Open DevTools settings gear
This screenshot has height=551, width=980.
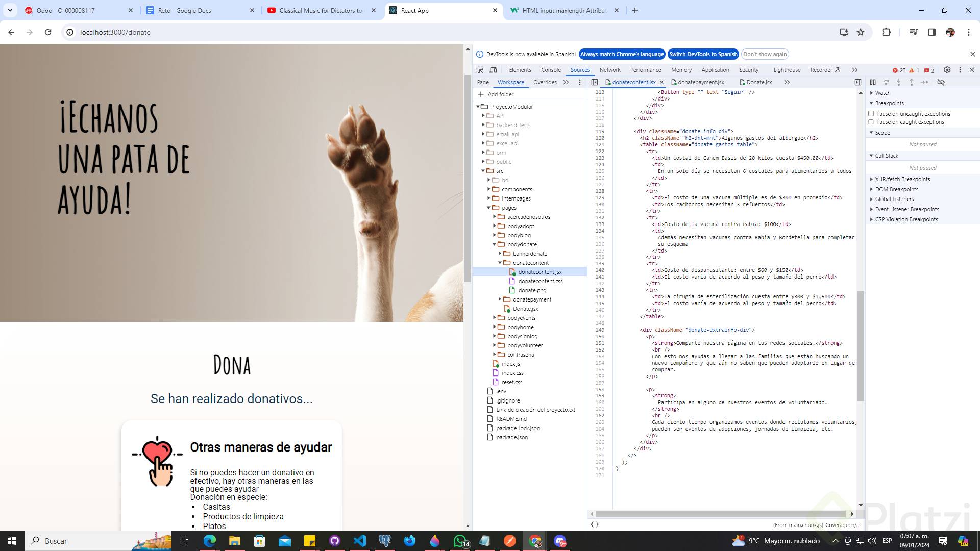[947, 70]
